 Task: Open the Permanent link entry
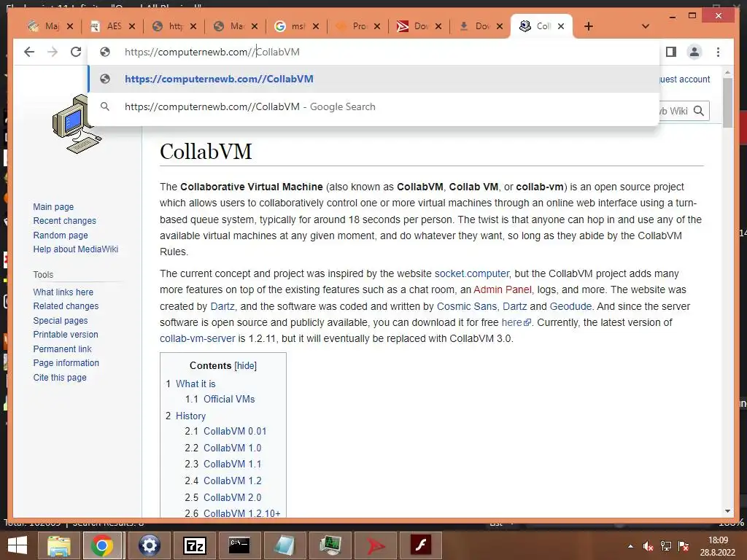[x=62, y=349]
